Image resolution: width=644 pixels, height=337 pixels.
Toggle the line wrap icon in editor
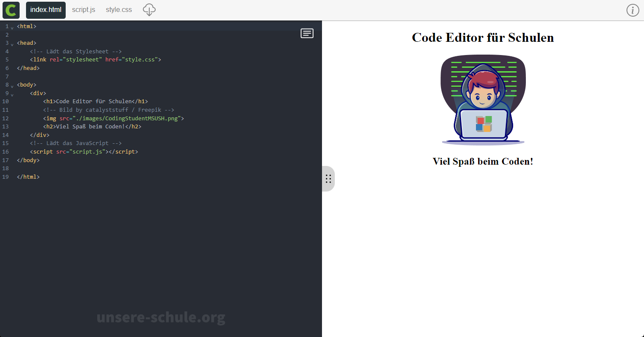pyautogui.click(x=307, y=33)
